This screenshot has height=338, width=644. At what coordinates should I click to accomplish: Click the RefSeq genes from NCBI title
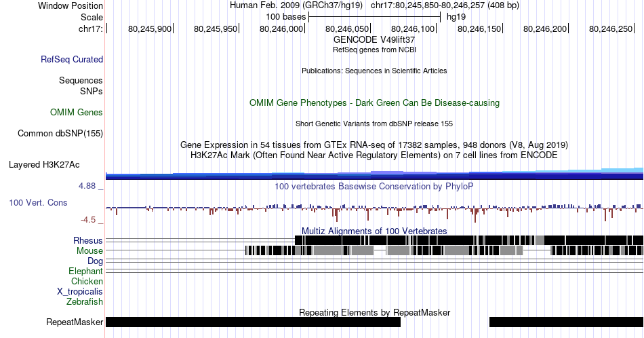374,50
